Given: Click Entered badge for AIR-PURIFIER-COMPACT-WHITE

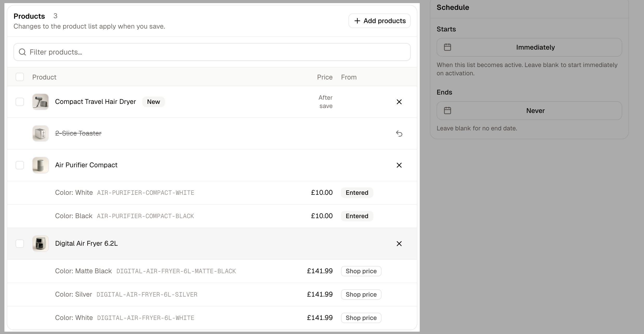Looking at the screenshot, I should [x=357, y=193].
